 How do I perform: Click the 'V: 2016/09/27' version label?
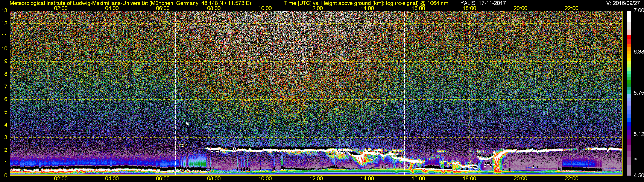click(x=623, y=3)
